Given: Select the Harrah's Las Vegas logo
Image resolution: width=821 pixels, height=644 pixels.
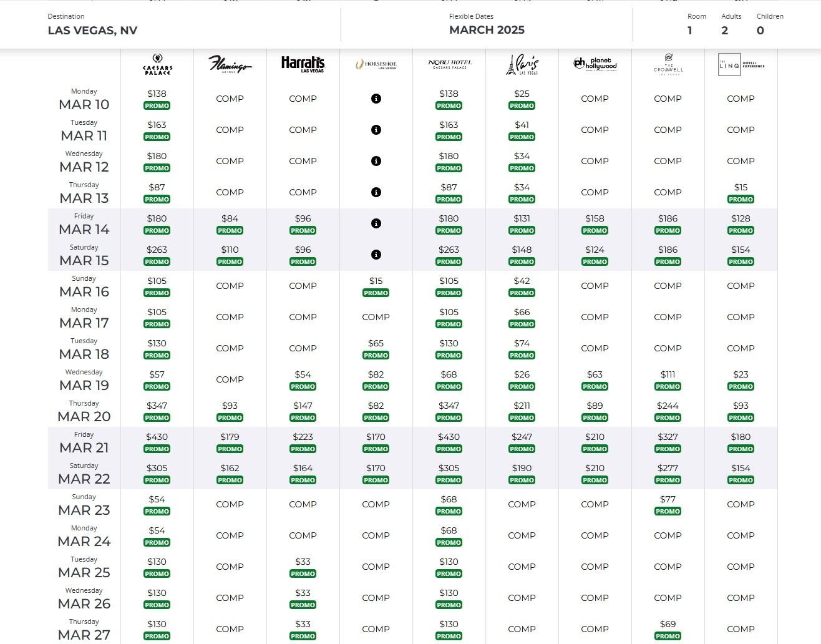Looking at the screenshot, I should [x=303, y=64].
